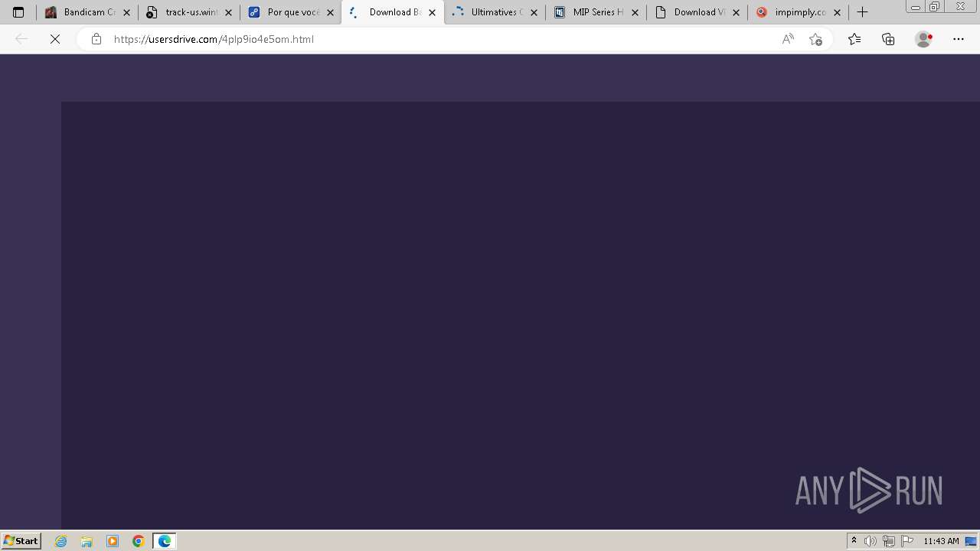Open the Favorites list
This screenshot has height=551, width=980.
point(854,39)
